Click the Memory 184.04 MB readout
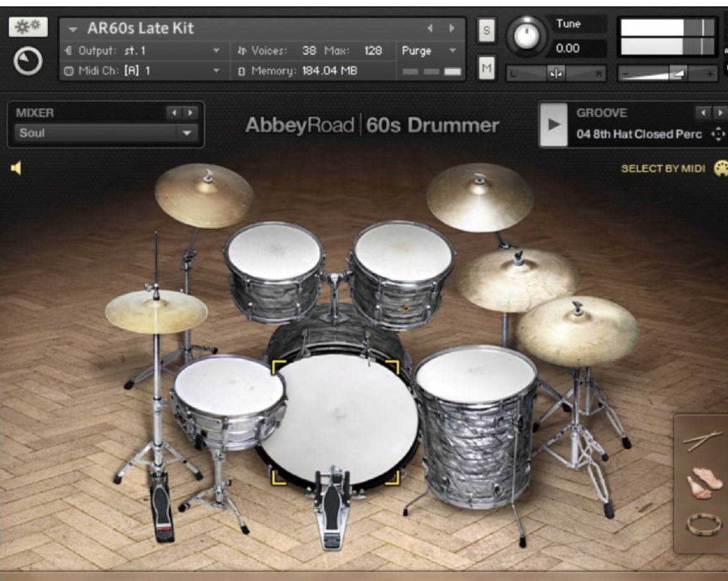 point(330,71)
